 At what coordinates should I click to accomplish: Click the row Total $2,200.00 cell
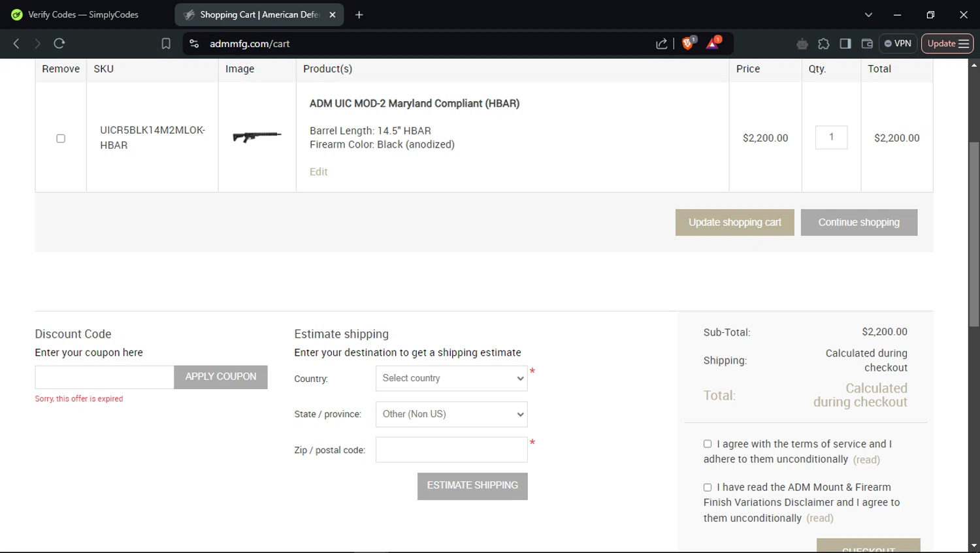[896, 138]
